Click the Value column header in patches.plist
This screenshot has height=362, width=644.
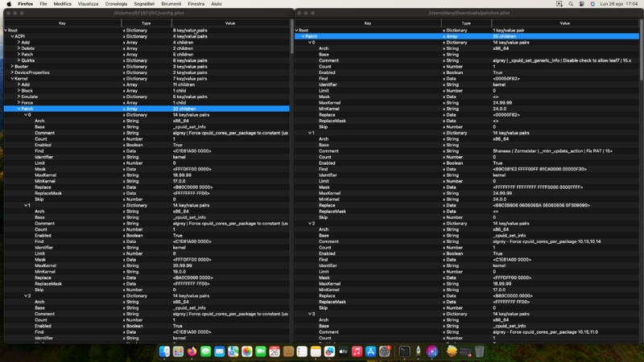click(x=563, y=23)
